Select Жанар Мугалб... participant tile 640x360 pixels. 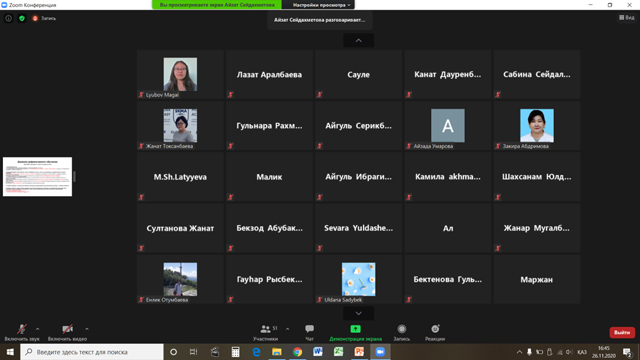pos(537,228)
